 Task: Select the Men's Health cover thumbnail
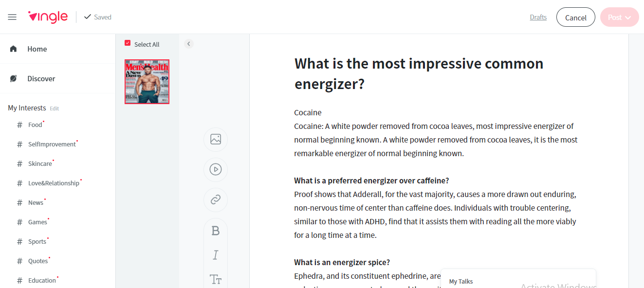tap(147, 82)
